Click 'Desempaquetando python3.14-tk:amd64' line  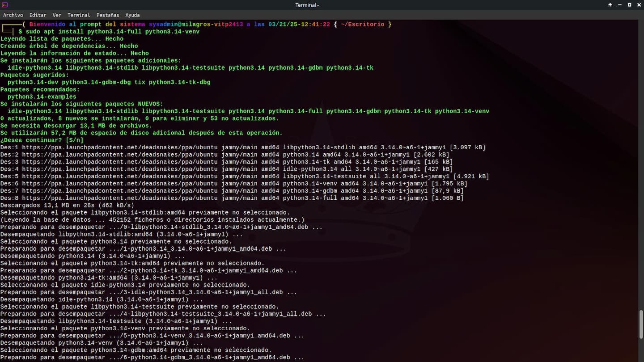(109, 278)
